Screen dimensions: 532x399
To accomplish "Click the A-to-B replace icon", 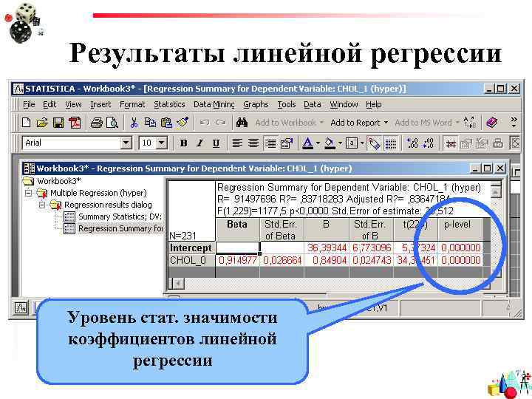I will (x=470, y=123).
